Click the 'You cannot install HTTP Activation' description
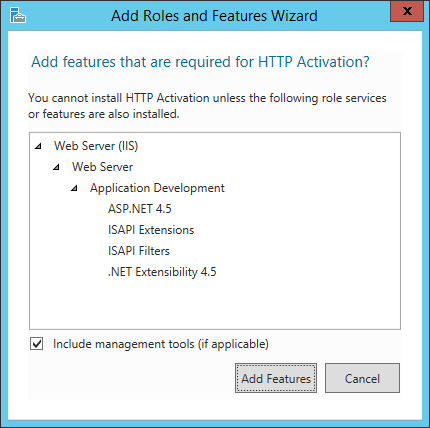430x428 pixels. click(x=207, y=106)
